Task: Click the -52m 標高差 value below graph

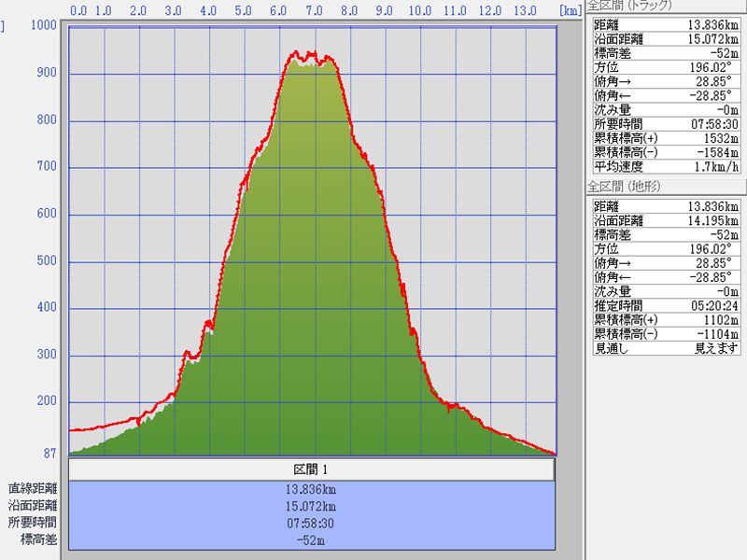Action: [x=311, y=539]
